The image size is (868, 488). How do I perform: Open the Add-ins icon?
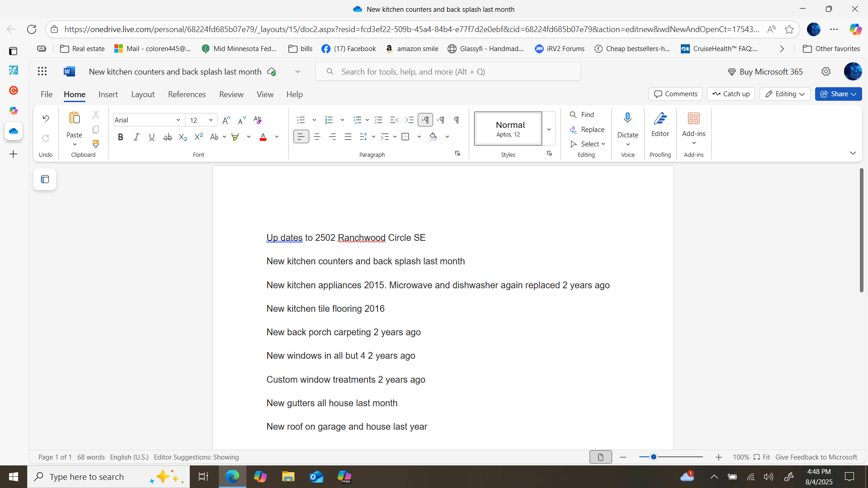[693, 118]
